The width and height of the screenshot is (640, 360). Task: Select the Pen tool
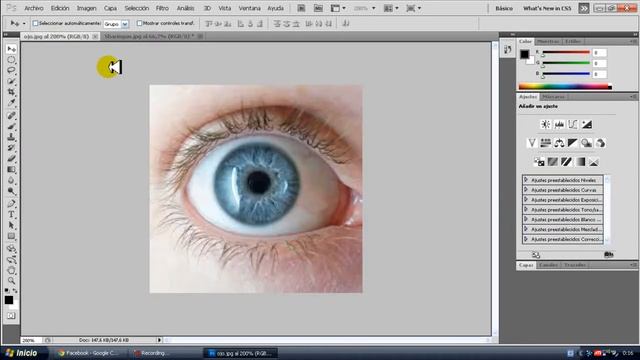click(x=11, y=203)
